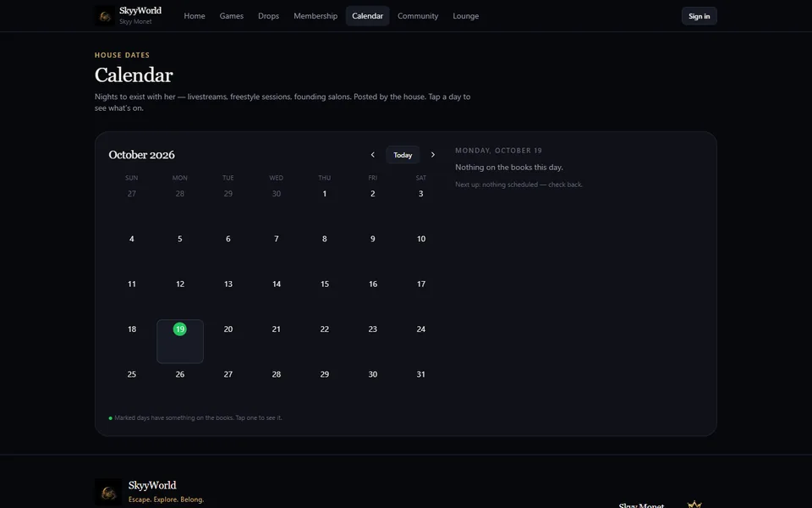Select October 1 on the calendar

[325, 206]
